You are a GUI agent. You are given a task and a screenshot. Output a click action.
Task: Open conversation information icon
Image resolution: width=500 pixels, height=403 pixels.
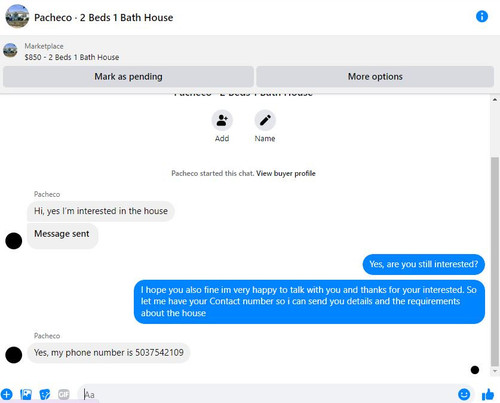tap(482, 16)
